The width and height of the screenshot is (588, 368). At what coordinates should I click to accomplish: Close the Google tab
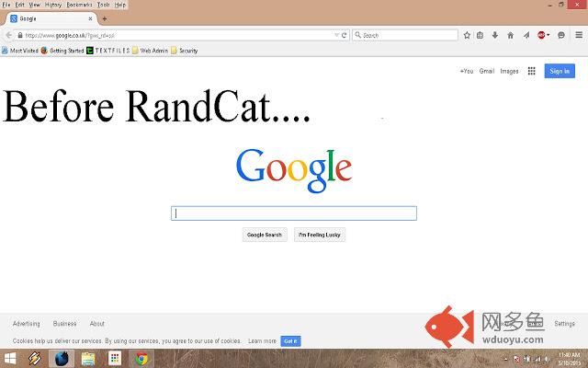90,18
